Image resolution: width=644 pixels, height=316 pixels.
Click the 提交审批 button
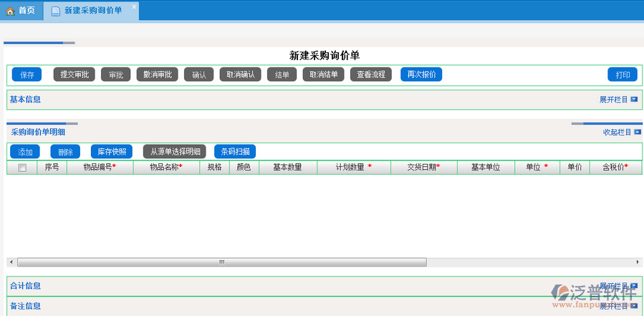pos(75,75)
